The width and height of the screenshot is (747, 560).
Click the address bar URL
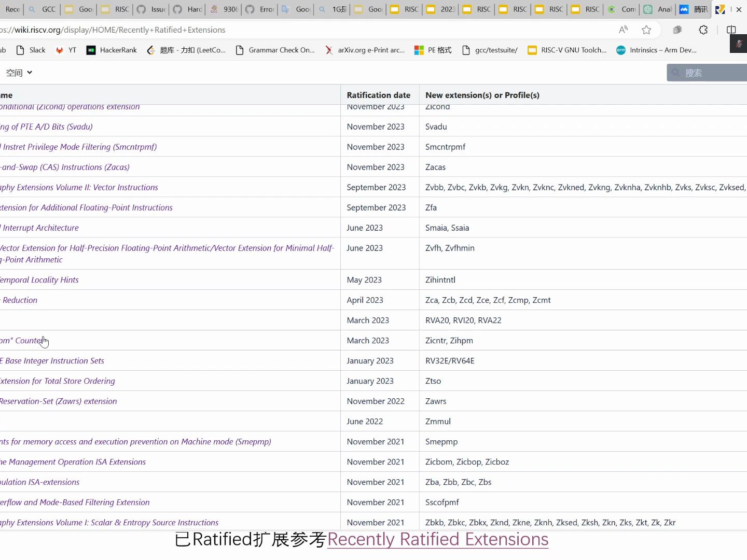113,30
